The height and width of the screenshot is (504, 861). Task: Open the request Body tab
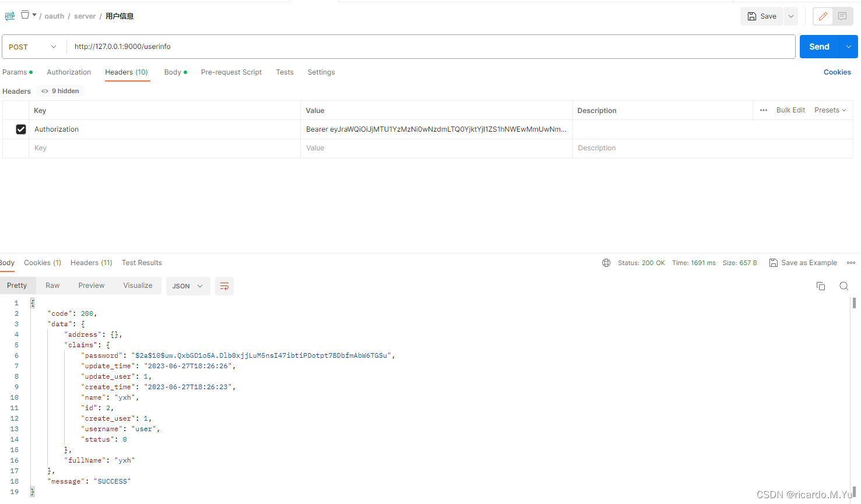(175, 72)
